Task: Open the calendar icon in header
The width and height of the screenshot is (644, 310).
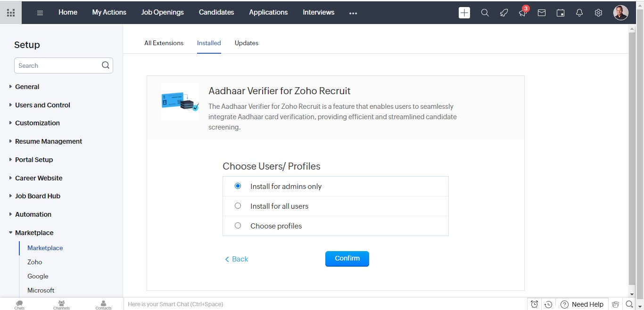Action: click(561, 13)
